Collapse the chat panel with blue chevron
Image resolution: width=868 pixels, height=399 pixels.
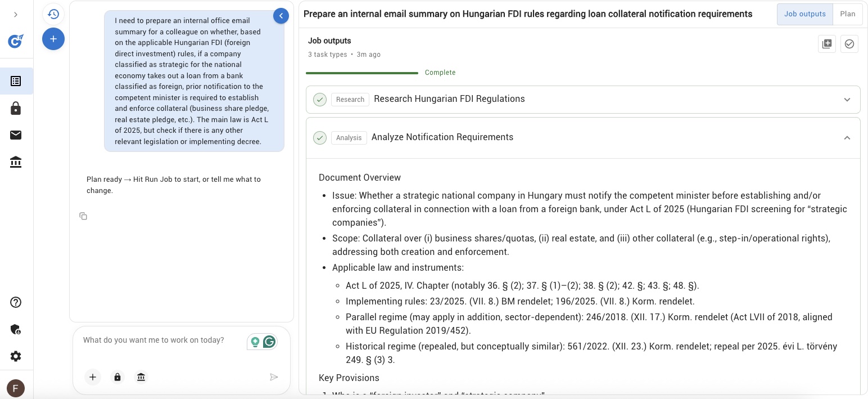coord(281,16)
